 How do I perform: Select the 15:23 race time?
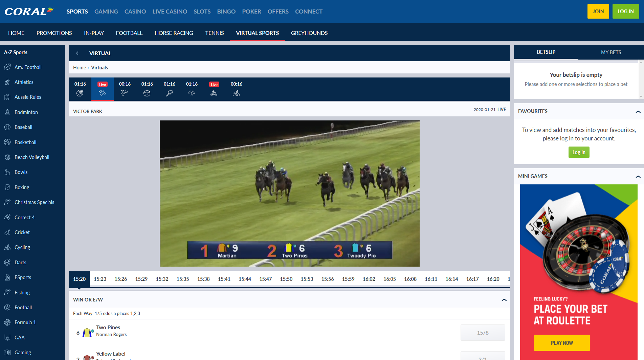point(100,279)
